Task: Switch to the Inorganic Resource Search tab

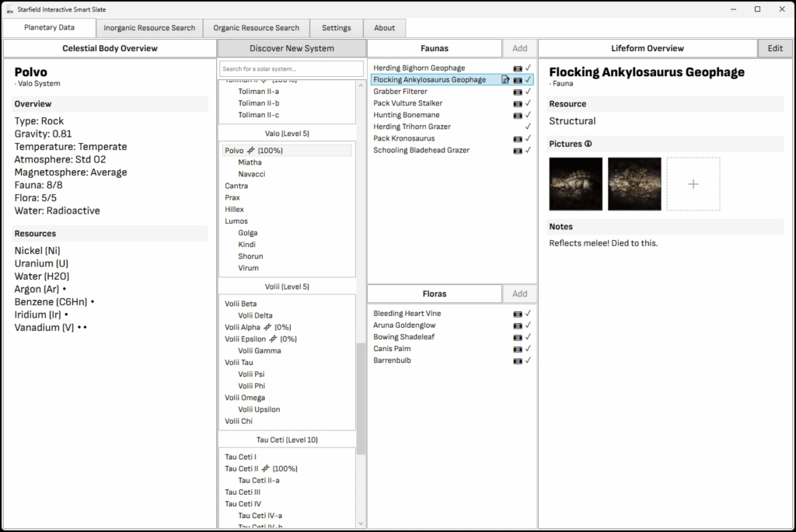Action: tap(149, 28)
